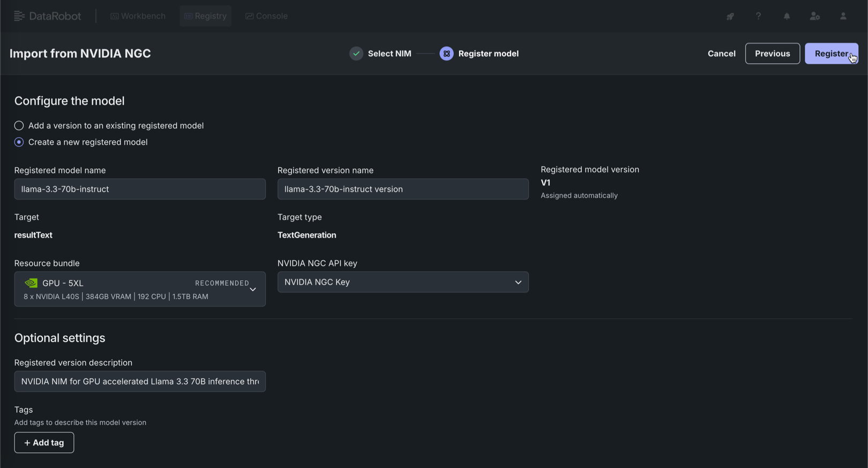Viewport: 868px width, 468px height.
Task: Select Add a version to existing model
Action: tap(19, 125)
